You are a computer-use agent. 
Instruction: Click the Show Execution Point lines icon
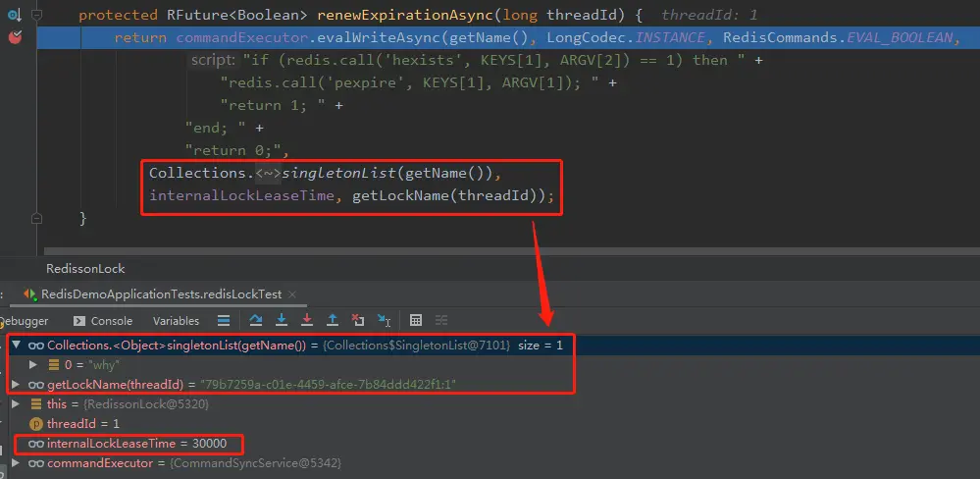223,320
